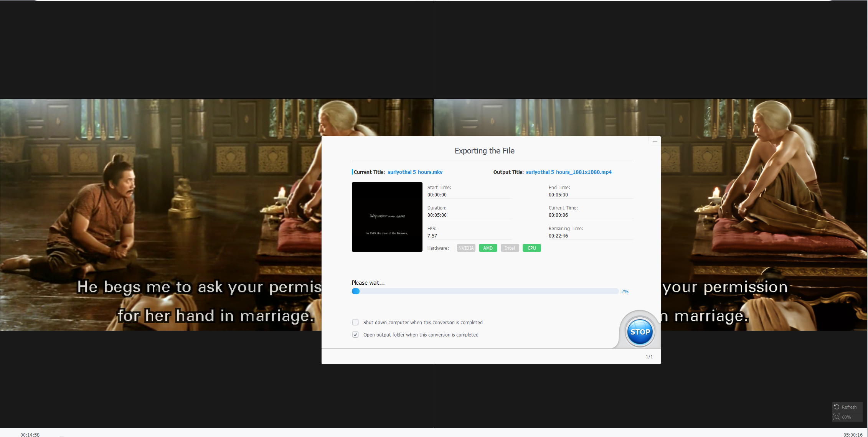
Task: Click the magnifier zoom-fit icon
Action: pyautogui.click(x=837, y=417)
